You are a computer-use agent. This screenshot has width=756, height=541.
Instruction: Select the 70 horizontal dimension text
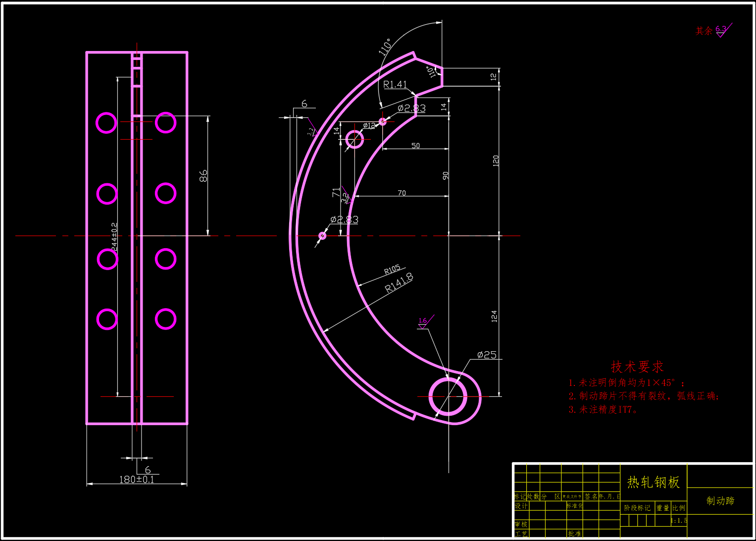pos(402,193)
